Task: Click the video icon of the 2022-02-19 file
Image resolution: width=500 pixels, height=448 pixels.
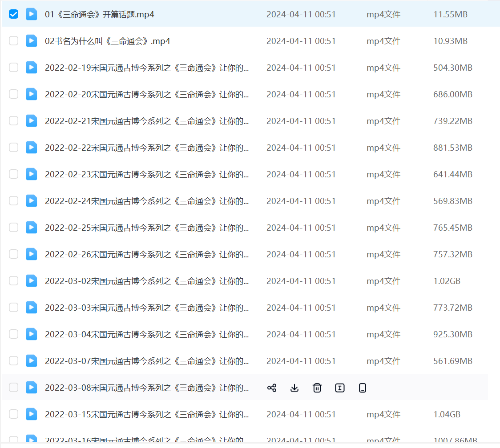Action: [x=32, y=68]
